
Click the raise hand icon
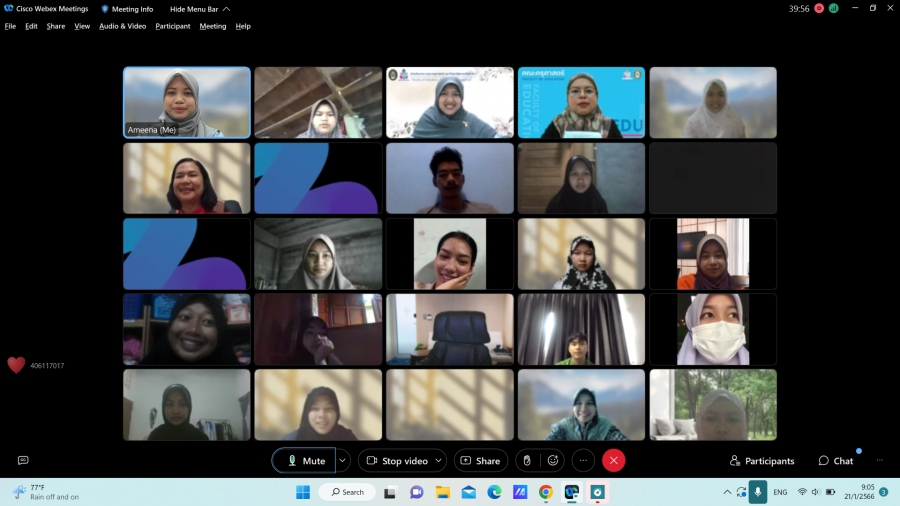[527, 460]
